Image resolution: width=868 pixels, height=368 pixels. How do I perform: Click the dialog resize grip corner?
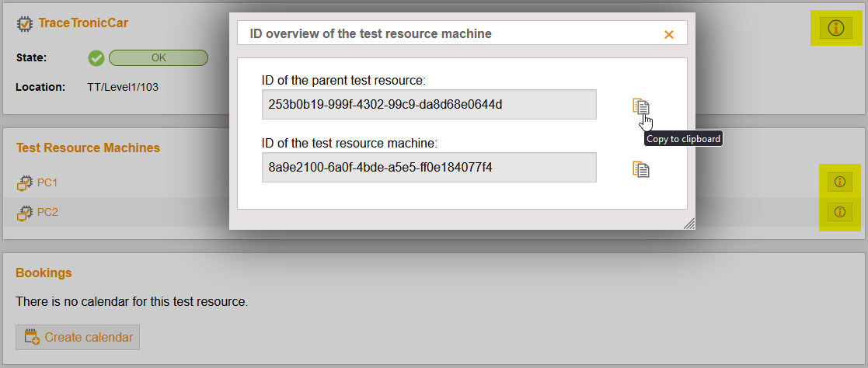688,223
